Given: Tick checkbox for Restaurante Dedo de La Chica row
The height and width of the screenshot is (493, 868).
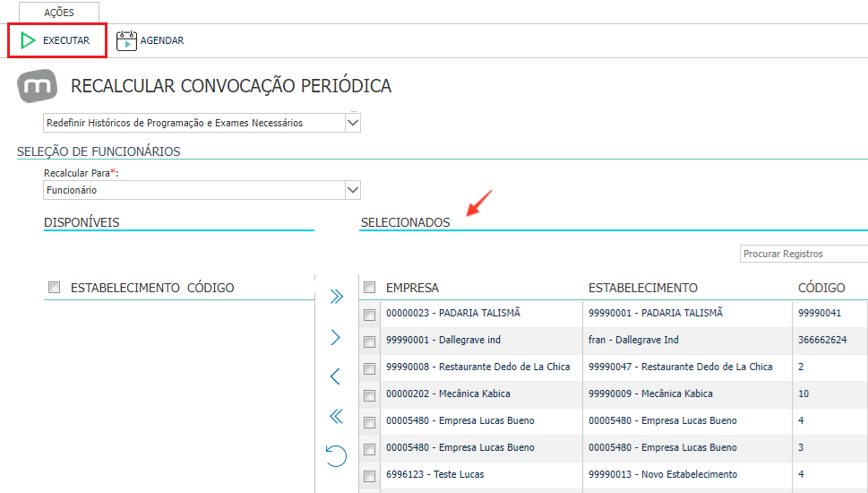Looking at the screenshot, I should (369, 368).
